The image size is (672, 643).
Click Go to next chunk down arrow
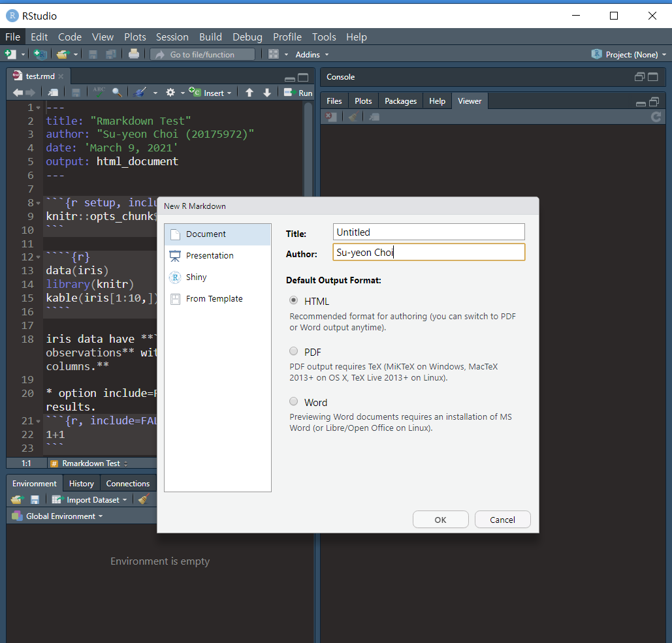coord(267,93)
